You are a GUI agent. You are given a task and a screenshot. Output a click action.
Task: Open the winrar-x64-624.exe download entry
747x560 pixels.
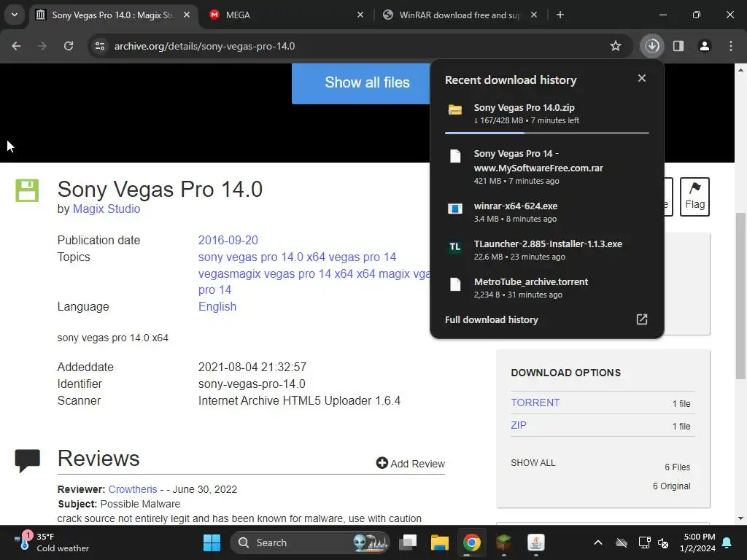(547, 212)
